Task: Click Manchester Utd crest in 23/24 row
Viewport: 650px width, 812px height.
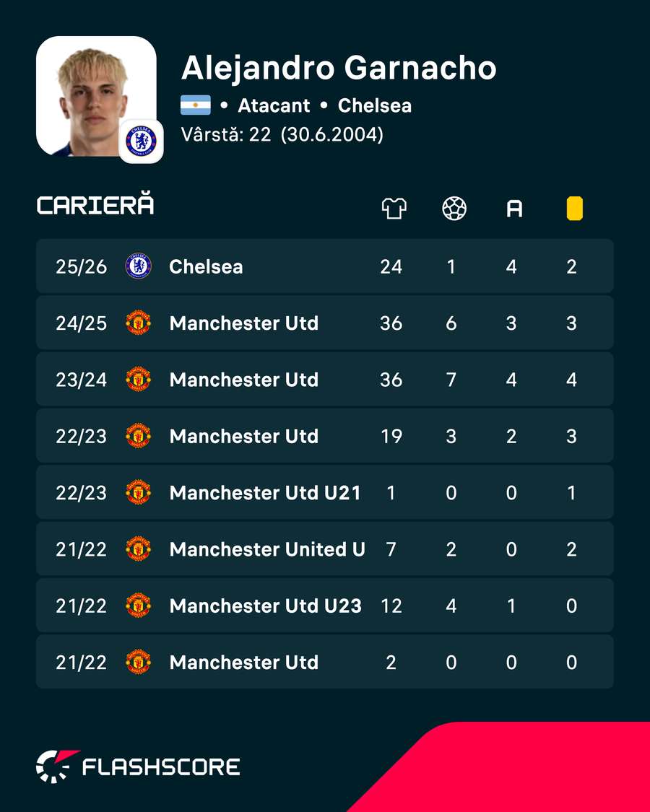Action: pyautogui.click(x=139, y=379)
